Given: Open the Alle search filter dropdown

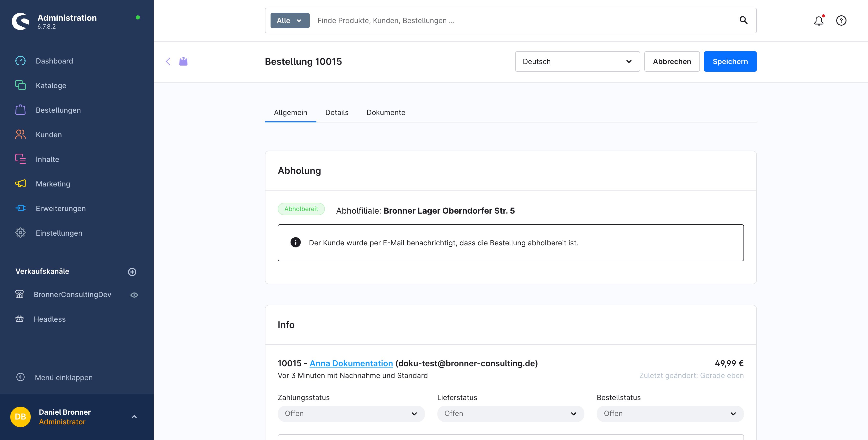Looking at the screenshot, I should click(290, 20).
